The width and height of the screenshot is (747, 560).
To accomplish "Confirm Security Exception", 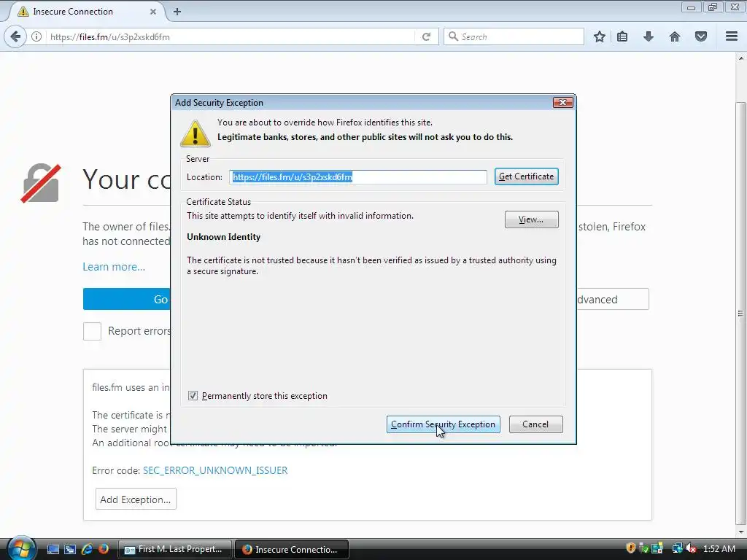I will pos(443,424).
